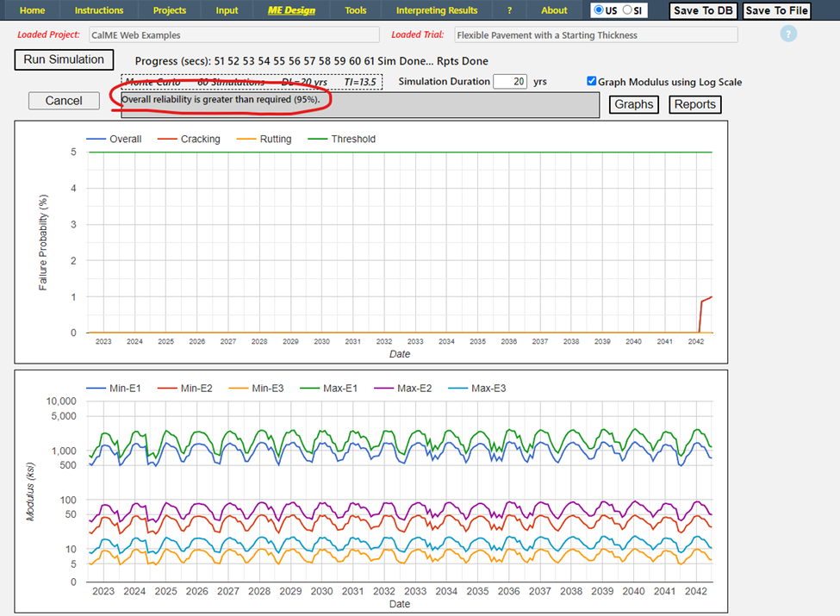
Task: Open the Instructions menu
Action: coord(99,10)
